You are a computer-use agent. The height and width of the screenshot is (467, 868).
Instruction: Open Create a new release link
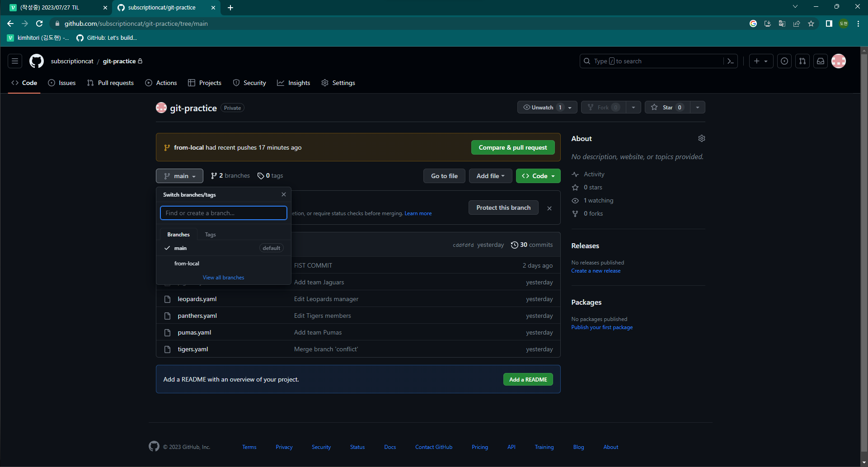point(596,271)
